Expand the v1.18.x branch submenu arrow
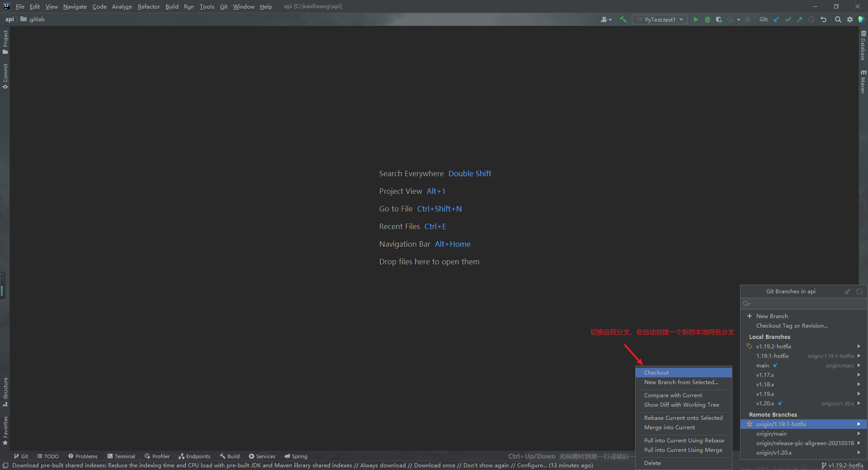The height and width of the screenshot is (470, 868). pos(859,384)
